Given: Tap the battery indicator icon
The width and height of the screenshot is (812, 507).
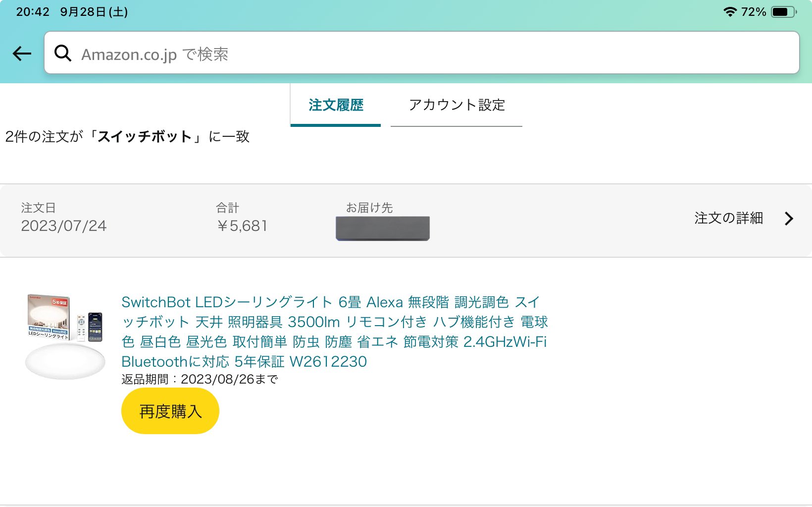Looking at the screenshot, I should point(784,12).
